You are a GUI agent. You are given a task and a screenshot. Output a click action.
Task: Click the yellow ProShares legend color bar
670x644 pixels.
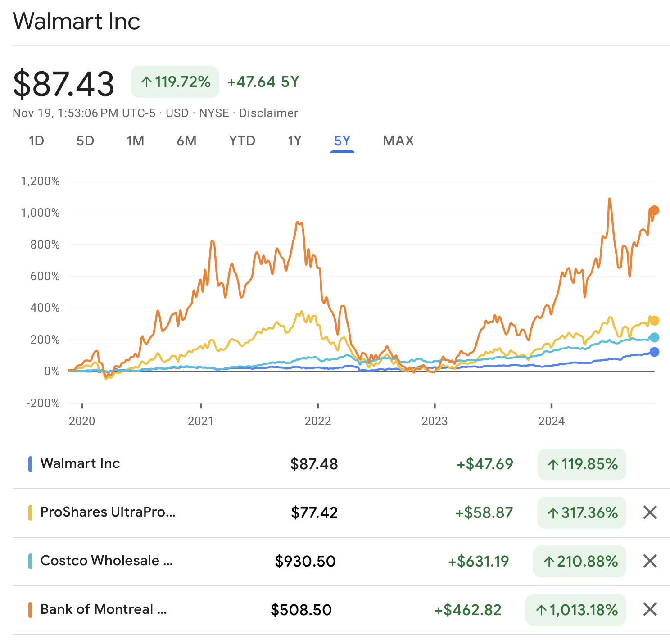tap(30, 512)
